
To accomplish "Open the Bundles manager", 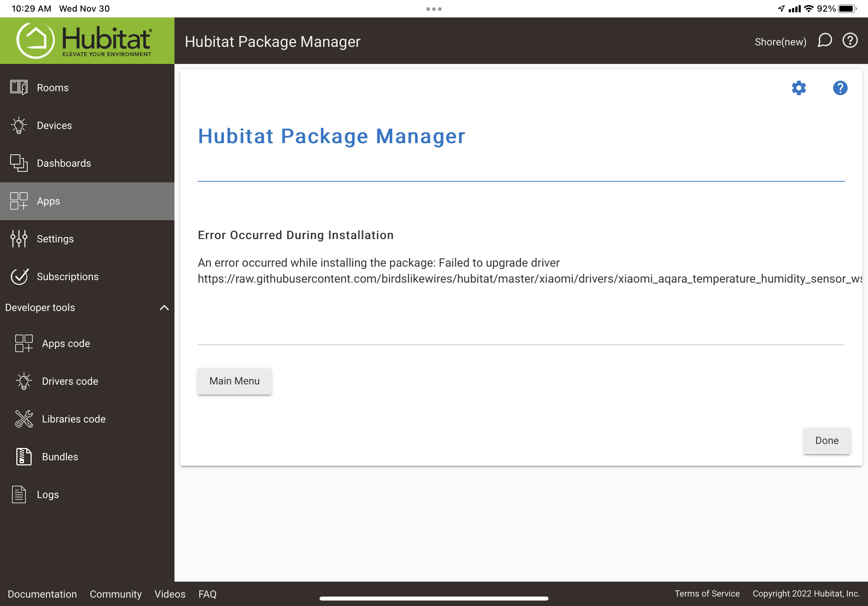I will pyautogui.click(x=59, y=456).
